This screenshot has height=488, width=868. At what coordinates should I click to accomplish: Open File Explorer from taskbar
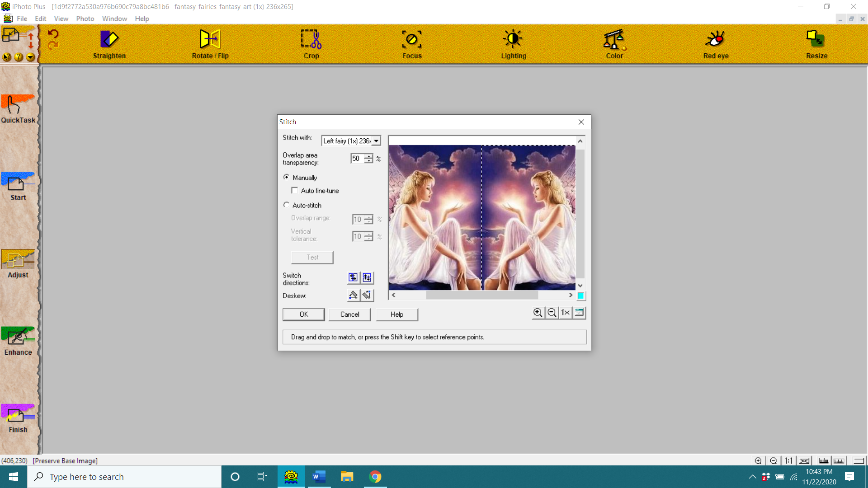pyautogui.click(x=347, y=477)
